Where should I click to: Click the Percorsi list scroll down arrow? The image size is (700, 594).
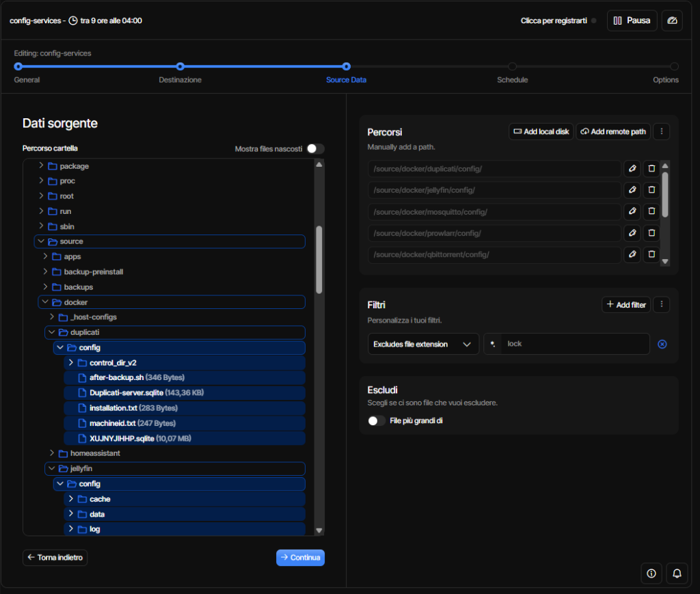(x=665, y=262)
